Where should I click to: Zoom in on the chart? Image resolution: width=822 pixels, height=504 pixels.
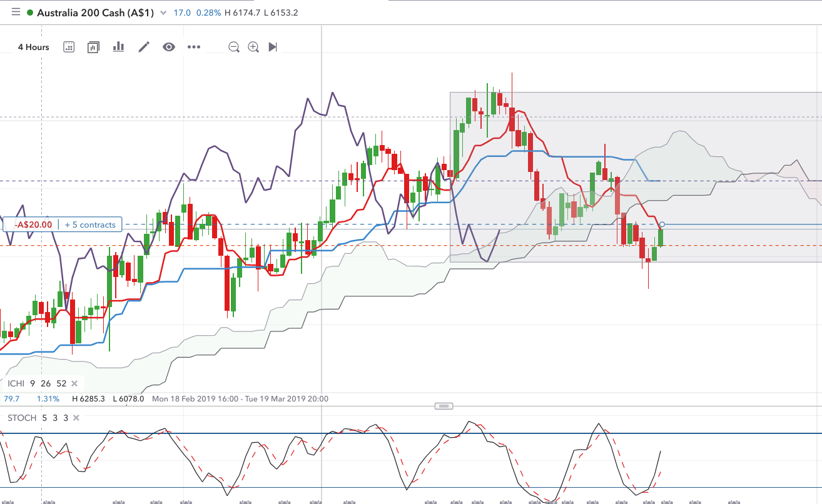[x=253, y=47]
